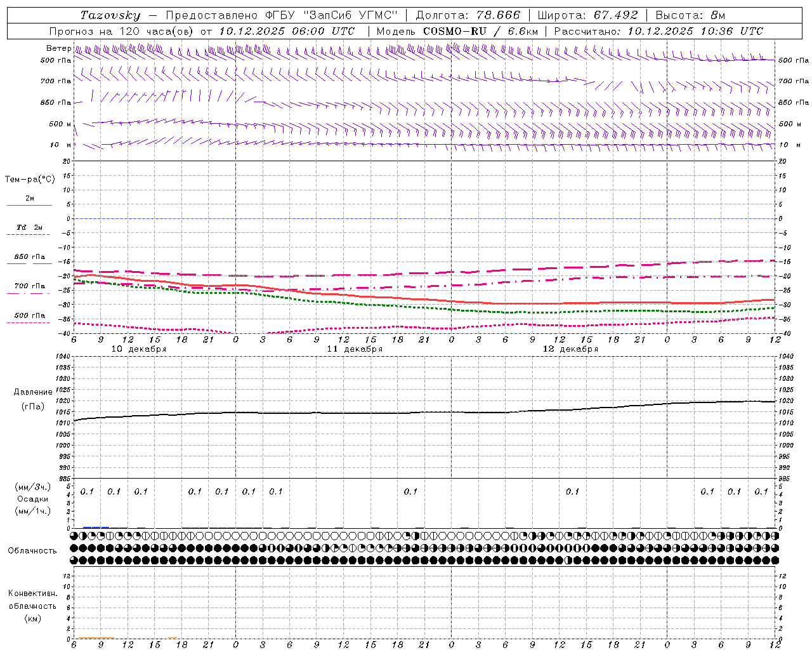Screen dimensions: 812x650
Task: Click the Ветер wind panel label
Action: click(58, 48)
